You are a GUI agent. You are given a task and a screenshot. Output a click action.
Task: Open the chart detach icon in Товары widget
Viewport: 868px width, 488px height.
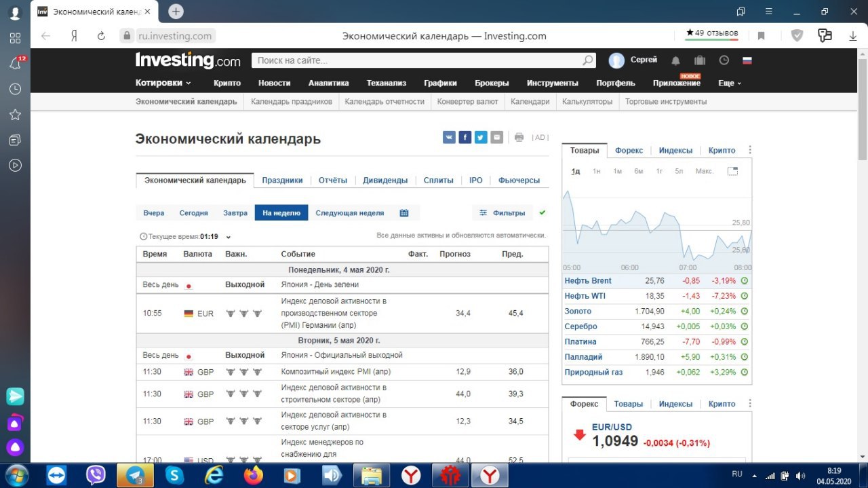732,171
